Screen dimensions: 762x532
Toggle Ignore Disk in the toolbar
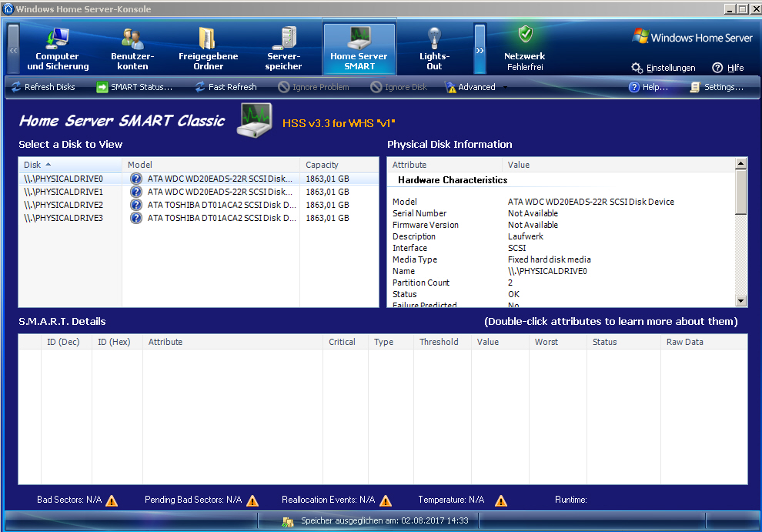(374, 87)
